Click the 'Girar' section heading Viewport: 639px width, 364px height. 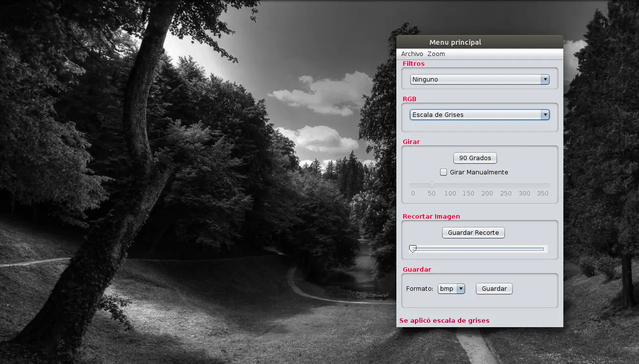411,142
